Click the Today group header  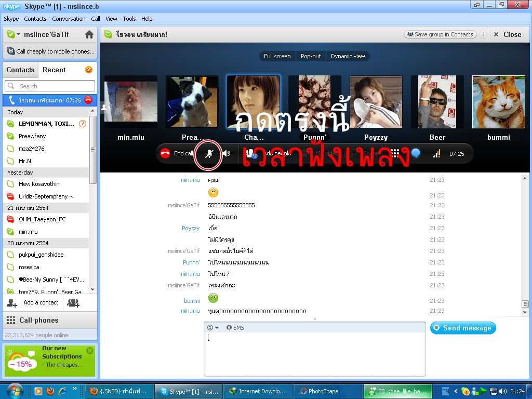(x=46, y=112)
